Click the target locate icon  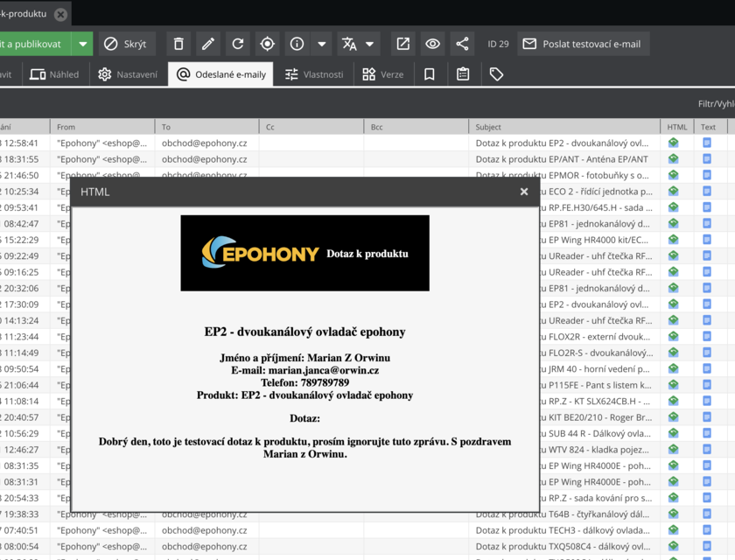click(x=267, y=44)
